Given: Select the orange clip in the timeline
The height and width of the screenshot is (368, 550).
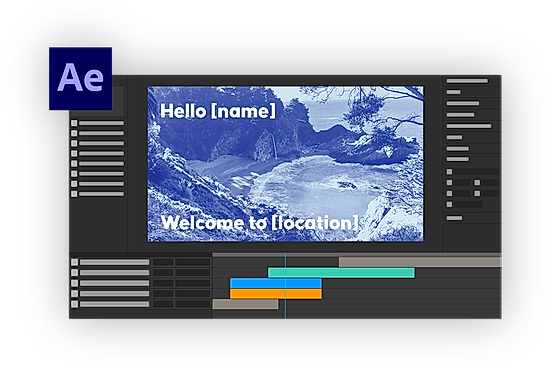Looking at the screenshot, I should (x=276, y=294).
